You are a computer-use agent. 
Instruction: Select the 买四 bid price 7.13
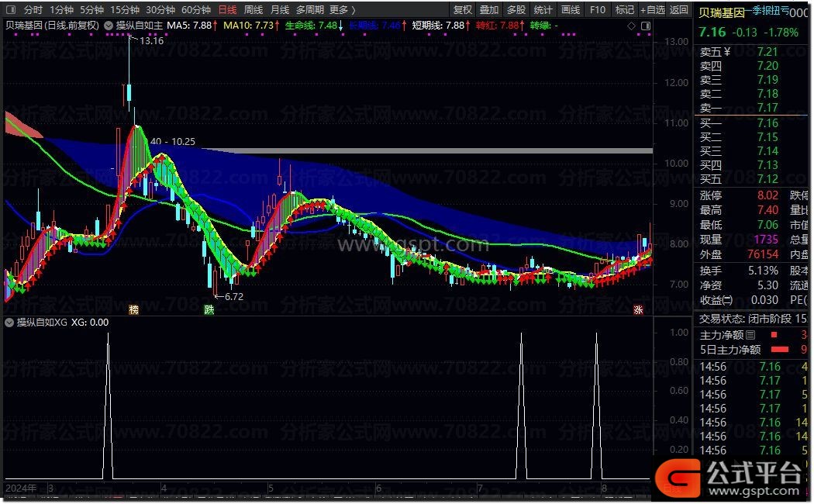pos(767,166)
